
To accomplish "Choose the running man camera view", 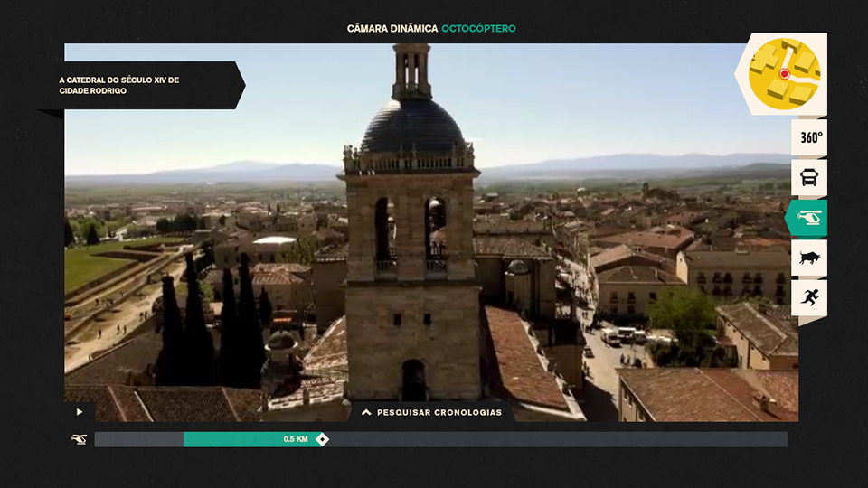I will 810,297.
